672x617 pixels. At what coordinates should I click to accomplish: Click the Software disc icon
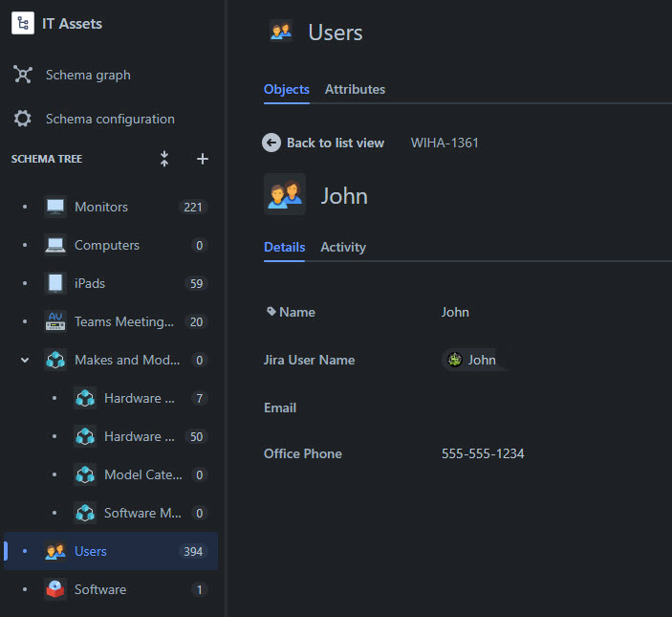pyautogui.click(x=55, y=589)
